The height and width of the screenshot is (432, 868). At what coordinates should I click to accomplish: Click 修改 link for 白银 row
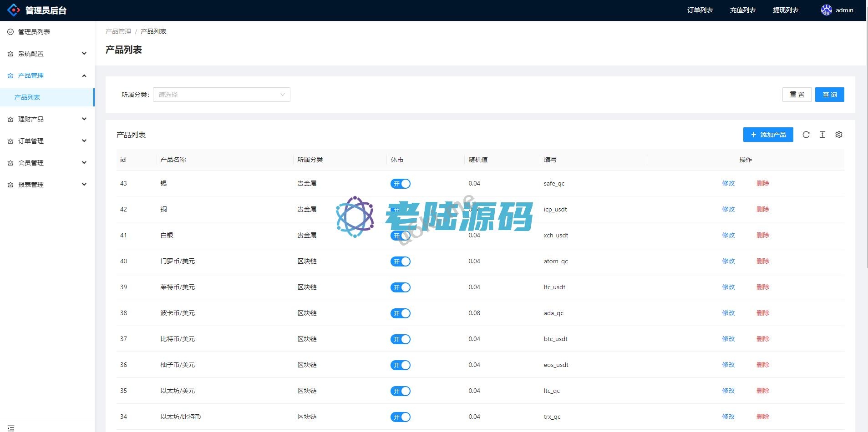[x=728, y=235]
